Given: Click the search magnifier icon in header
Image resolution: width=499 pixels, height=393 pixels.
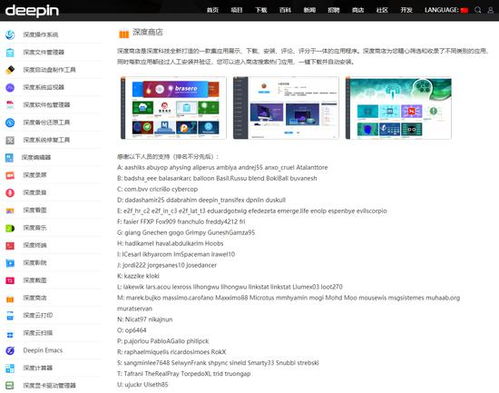Looking at the screenshot, I should [478, 10].
